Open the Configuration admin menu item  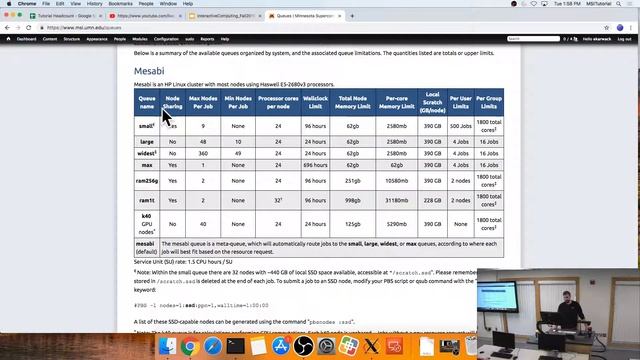[x=166, y=39]
